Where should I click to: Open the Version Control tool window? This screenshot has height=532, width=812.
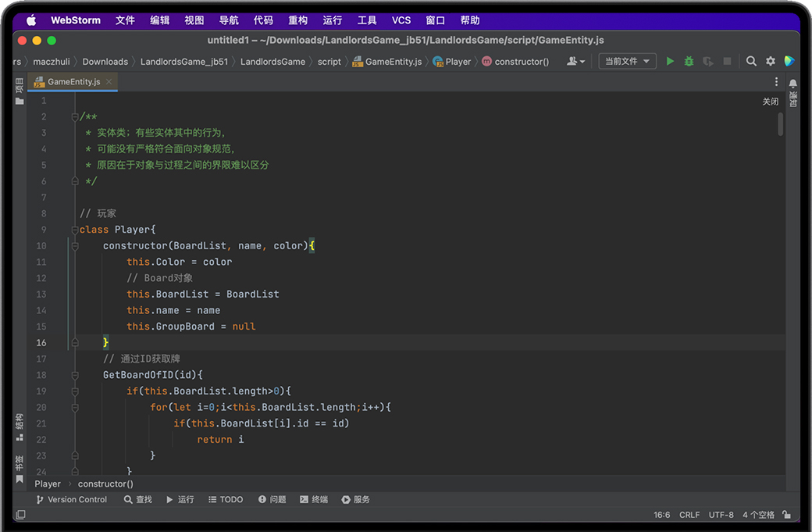[71, 499]
